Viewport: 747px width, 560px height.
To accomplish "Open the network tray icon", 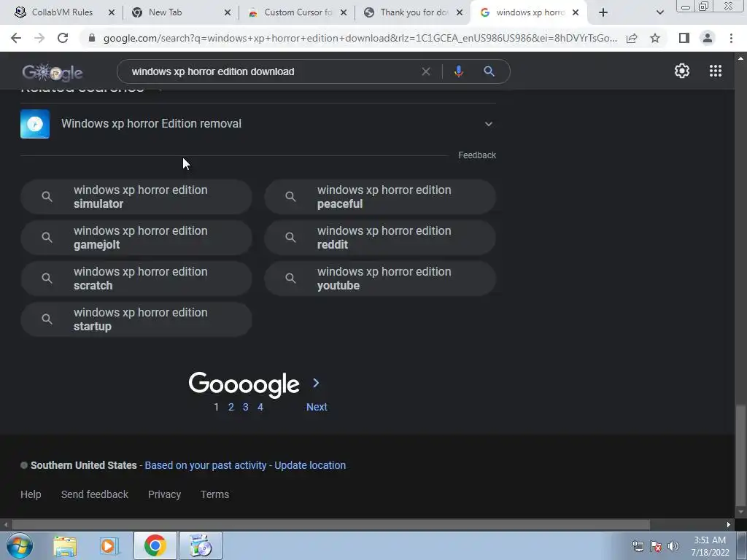I will 638,546.
